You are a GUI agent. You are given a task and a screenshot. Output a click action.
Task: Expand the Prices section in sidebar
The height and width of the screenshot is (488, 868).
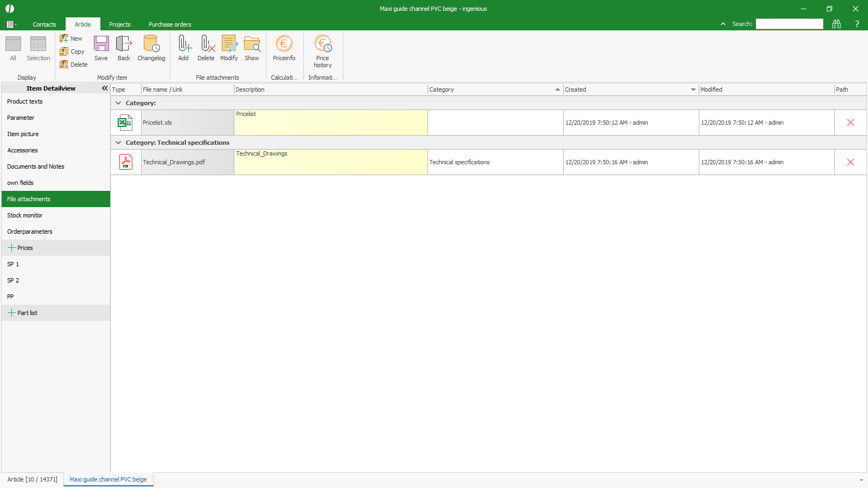11,248
